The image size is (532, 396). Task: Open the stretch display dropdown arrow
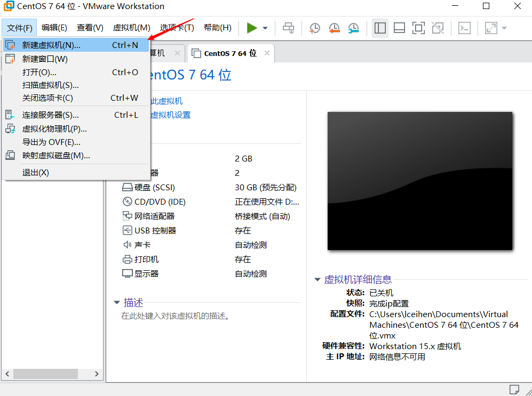[504, 28]
